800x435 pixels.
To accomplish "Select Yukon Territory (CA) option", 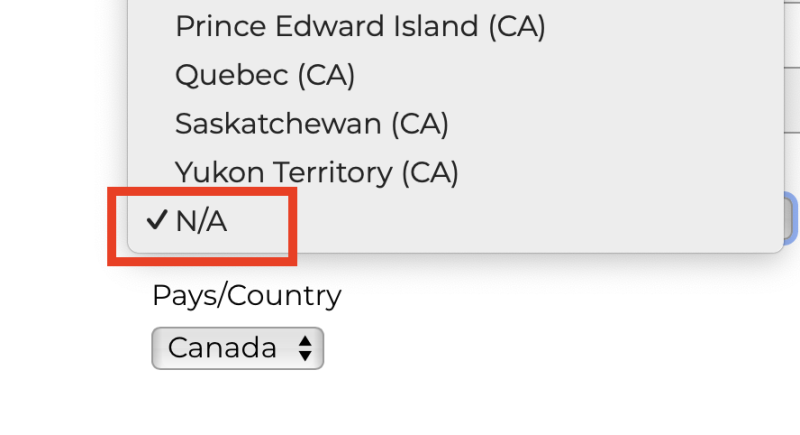I will coord(316,173).
